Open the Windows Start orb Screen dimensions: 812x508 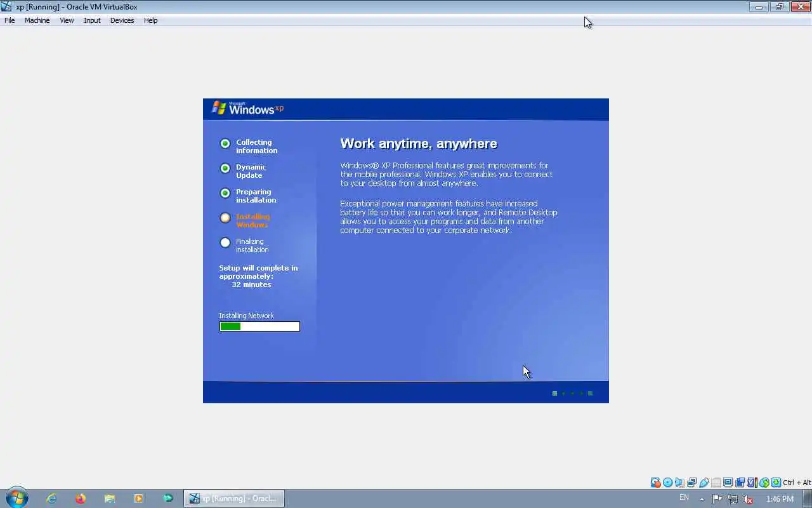click(x=17, y=498)
